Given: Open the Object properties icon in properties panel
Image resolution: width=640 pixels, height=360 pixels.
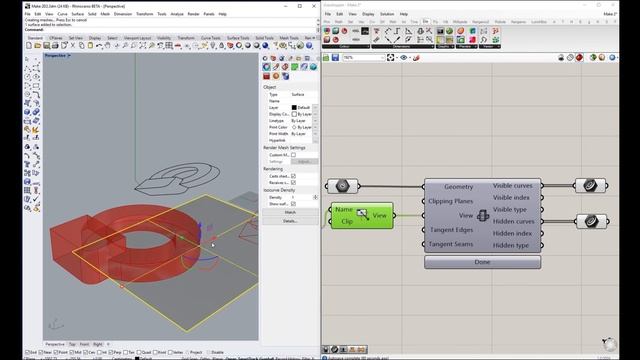Looking at the screenshot, I should point(267,67).
